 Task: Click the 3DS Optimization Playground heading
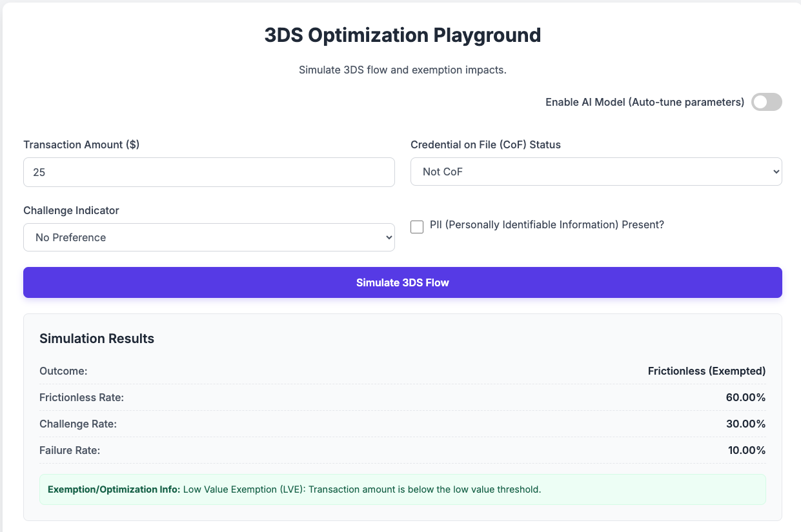[x=402, y=35]
